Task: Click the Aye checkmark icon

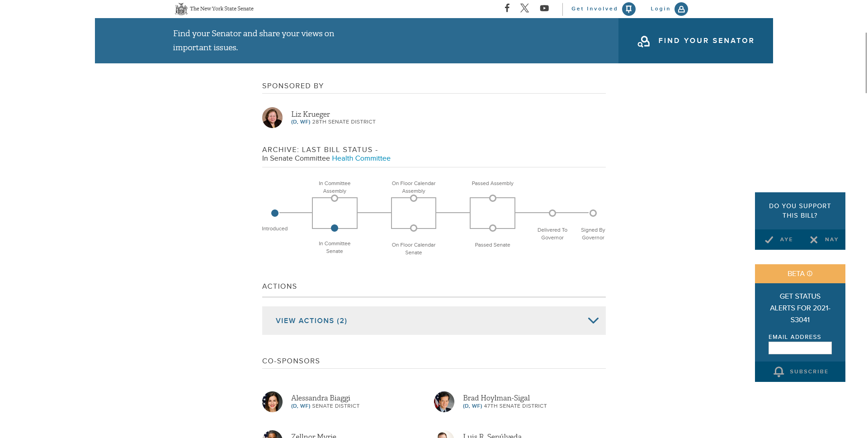Action: (769, 240)
